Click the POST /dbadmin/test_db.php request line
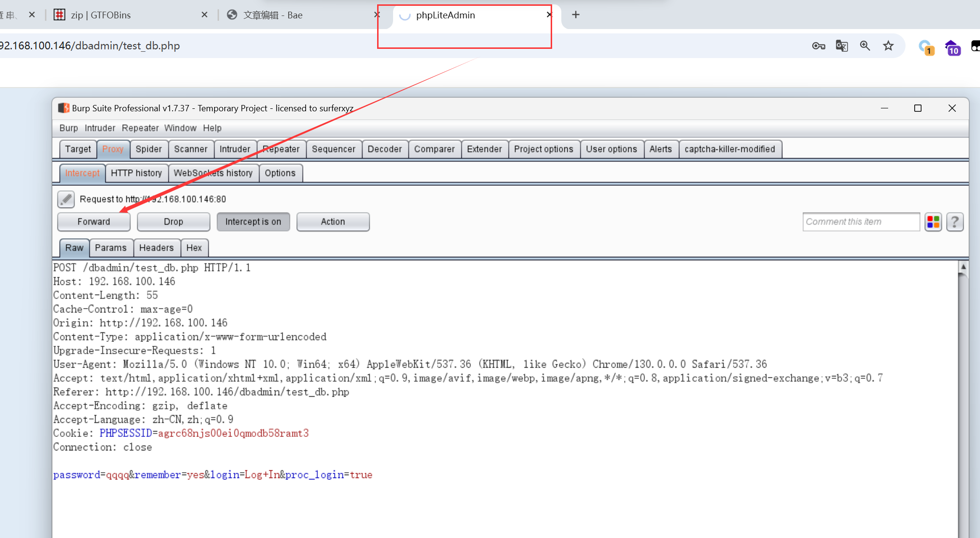Image resolution: width=980 pixels, height=538 pixels. 152,268
